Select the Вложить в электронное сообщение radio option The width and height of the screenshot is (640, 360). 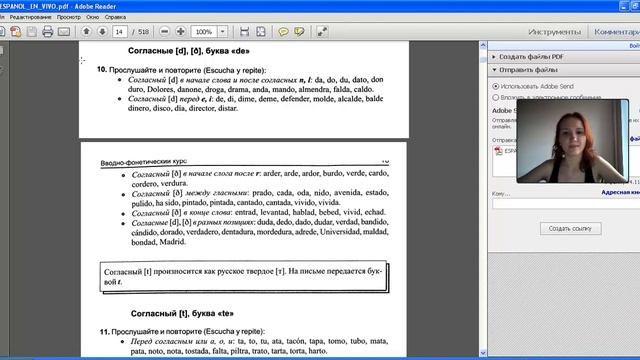point(496,98)
